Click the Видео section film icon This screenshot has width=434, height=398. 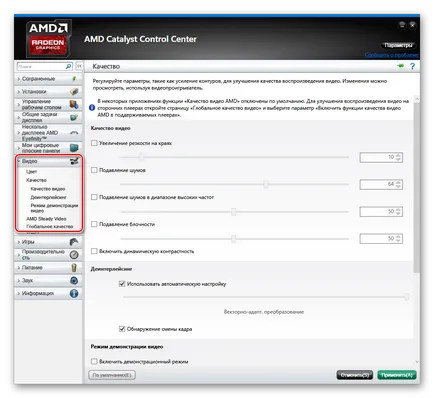click(74, 161)
